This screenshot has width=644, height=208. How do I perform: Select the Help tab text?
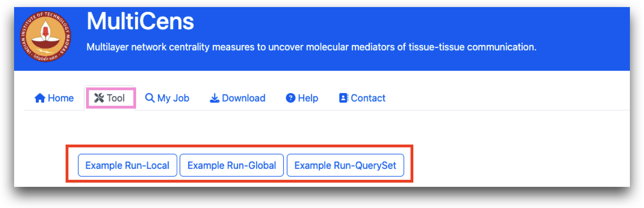[308, 98]
